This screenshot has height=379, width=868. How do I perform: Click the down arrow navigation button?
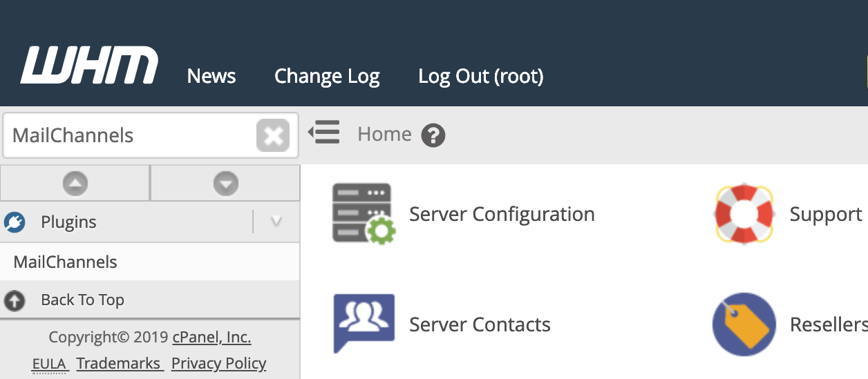[225, 184]
